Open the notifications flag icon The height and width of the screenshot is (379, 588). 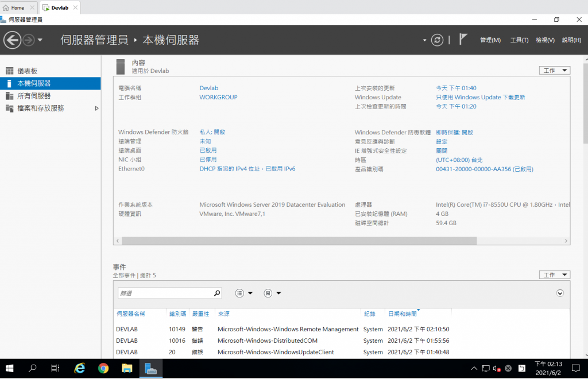coord(463,39)
